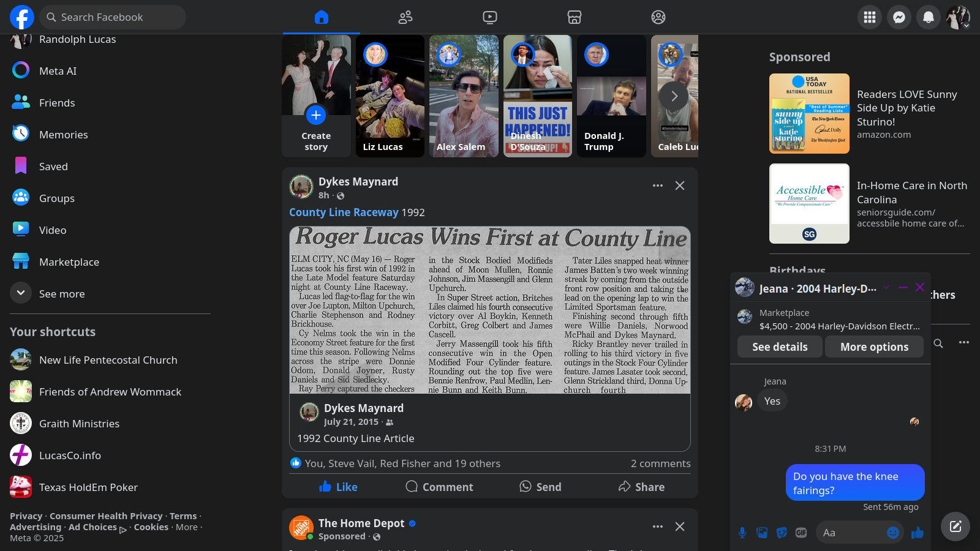Show next stories with the arrow button
Viewport: 980px width, 551px height.
[x=674, y=96]
